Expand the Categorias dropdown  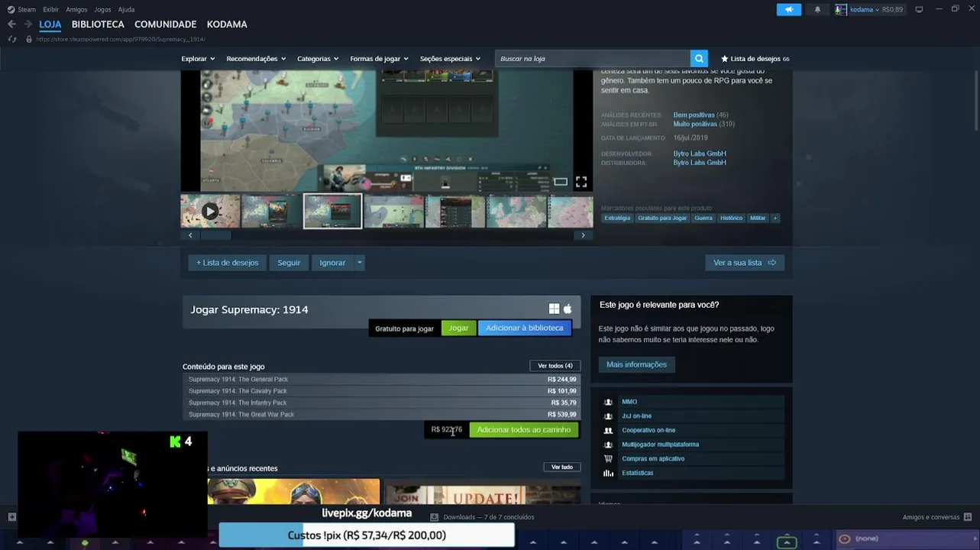click(x=318, y=59)
